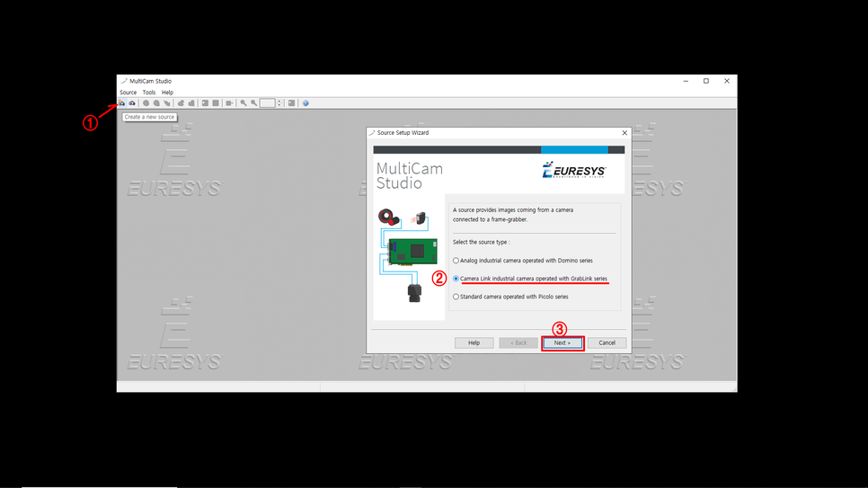The image size is (868, 488).
Task: Click the Help button in the wizard dialog
Action: 474,342
